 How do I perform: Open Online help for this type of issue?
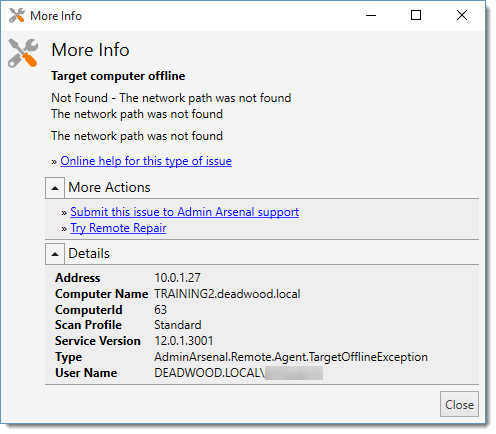[x=146, y=161]
